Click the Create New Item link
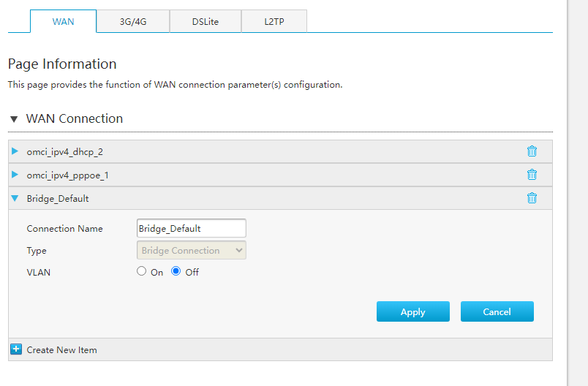588x386 pixels. pyautogui.click(x=61, y=349)
